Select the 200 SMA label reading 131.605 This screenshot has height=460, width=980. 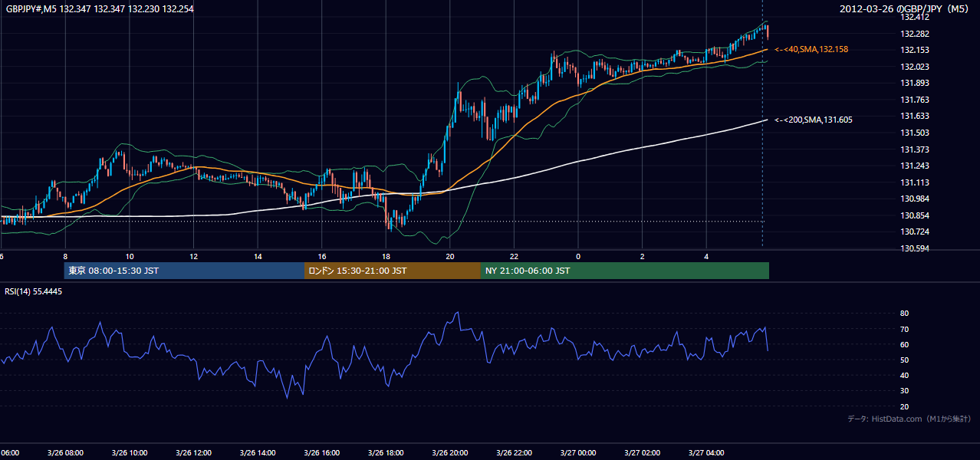click(814, 120)
